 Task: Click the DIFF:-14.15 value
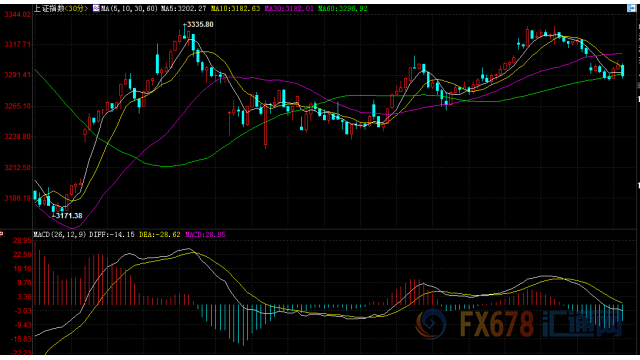coord(112,235)
